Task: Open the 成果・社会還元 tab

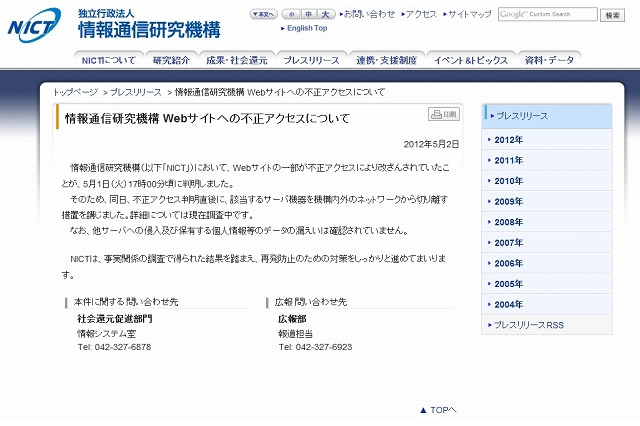Action: tap(237, 60)
